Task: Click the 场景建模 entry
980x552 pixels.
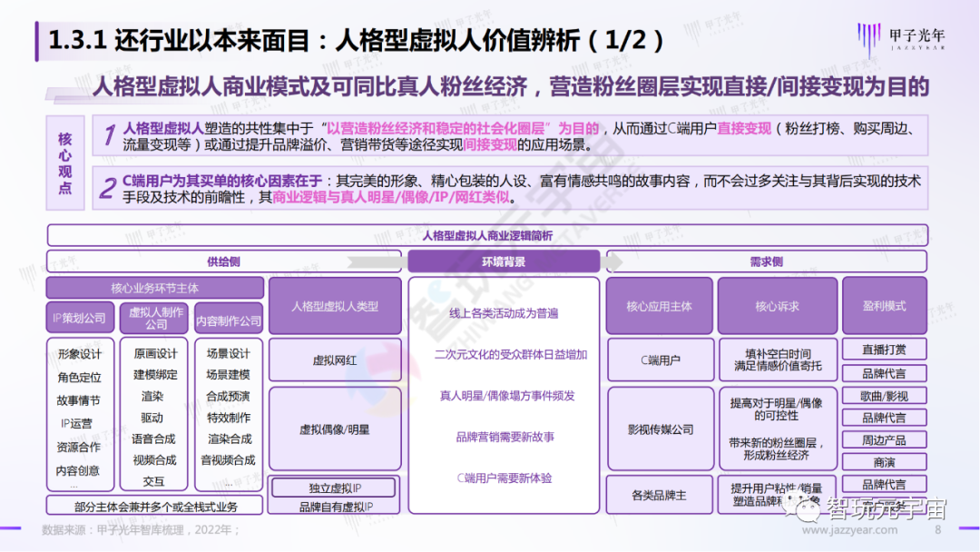Action: click(228, 374)
